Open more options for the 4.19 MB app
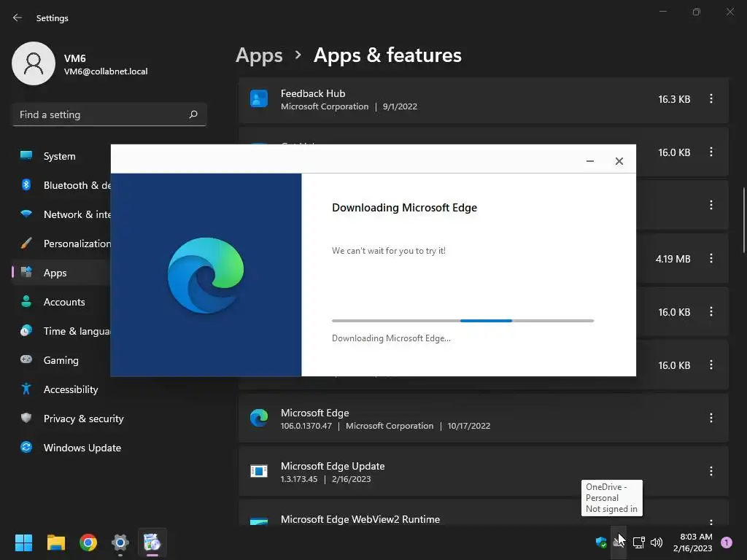 [711, 258]
